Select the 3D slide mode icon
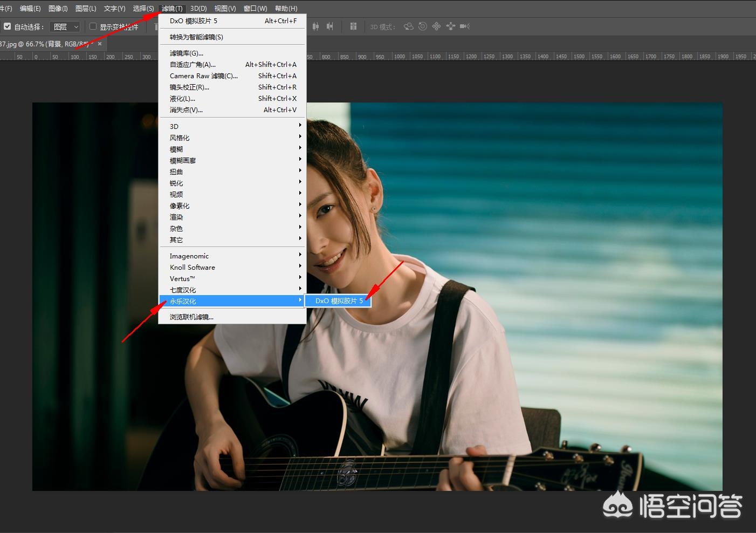Image resolution: width=756 pixels, height=533 pixels. 450,26
